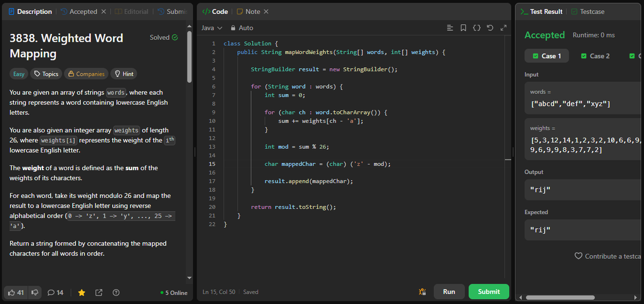Open the help question mark icon
The height and width of the screenshot is (304, 644).
116,292
